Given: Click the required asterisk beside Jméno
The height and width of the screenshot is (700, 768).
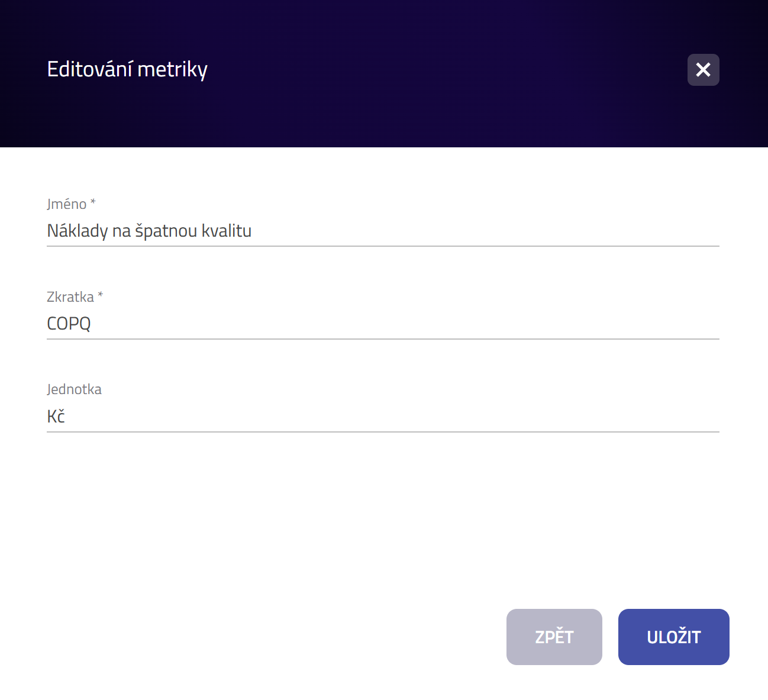Looking at the screenshot, I should [x=93, y=202].
